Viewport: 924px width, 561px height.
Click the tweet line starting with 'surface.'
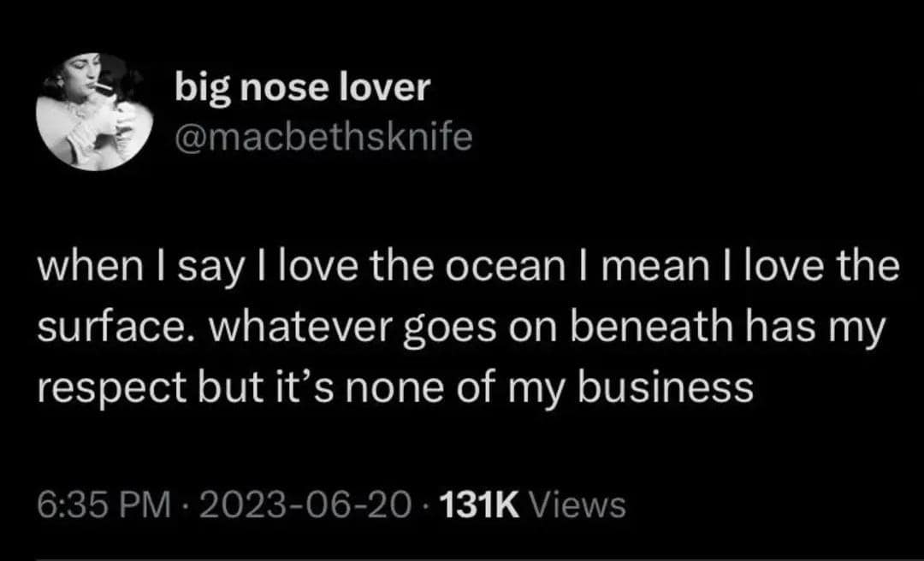point(458,329)
